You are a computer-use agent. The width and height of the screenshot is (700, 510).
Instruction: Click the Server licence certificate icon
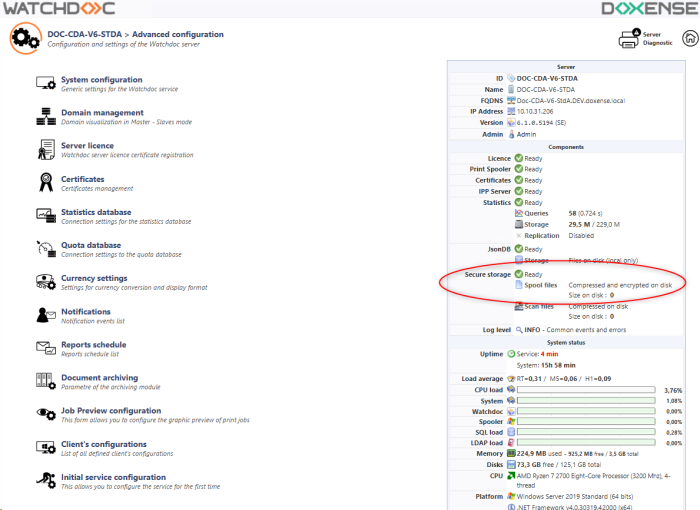pos(45,149)
